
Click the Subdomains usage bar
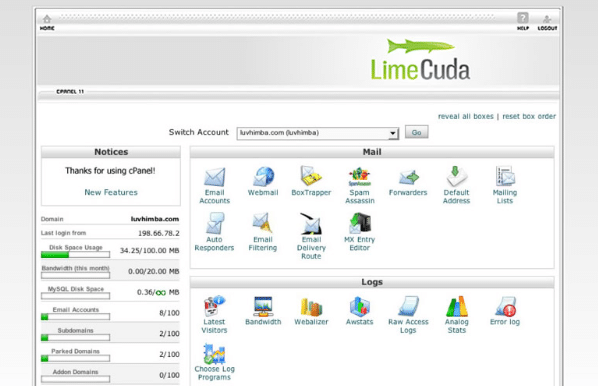point(76,337)
